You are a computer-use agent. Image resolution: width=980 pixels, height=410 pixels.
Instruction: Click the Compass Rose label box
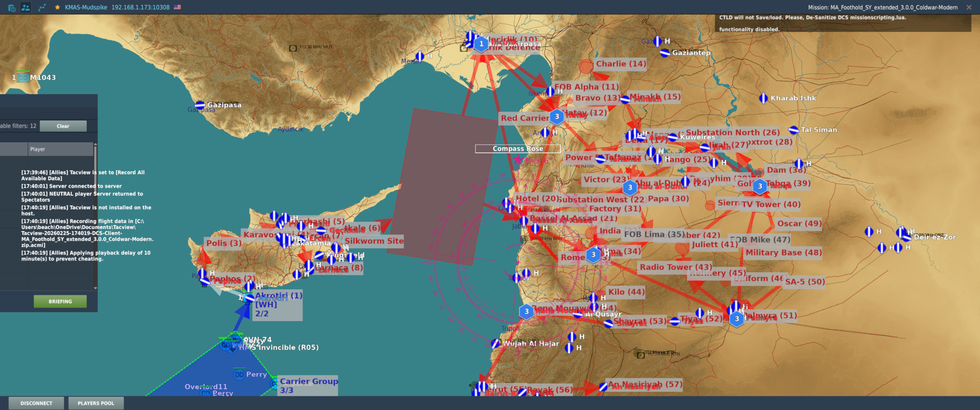pyautogui.click(x=517, y=149)
